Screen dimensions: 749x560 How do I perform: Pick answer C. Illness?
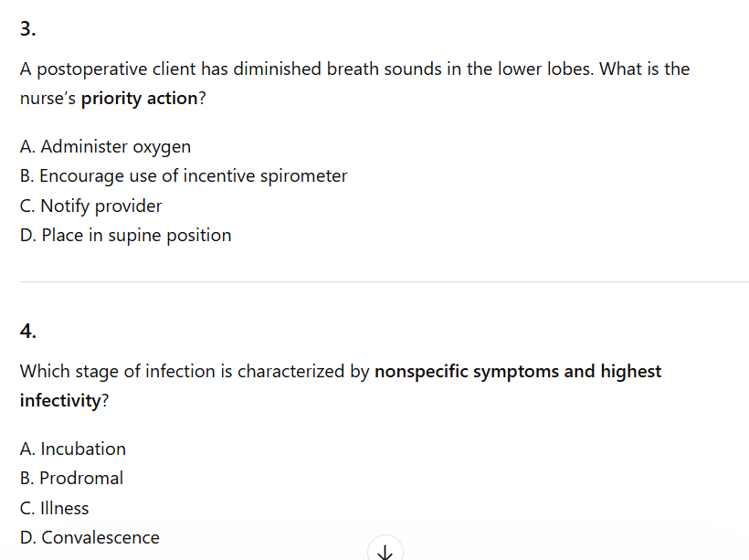click(x=55, y=508)
